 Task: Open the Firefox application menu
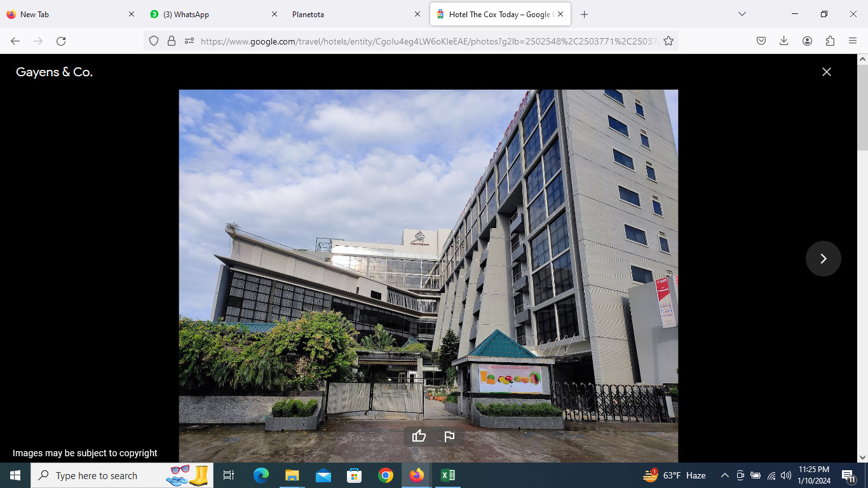click(853, 41)
